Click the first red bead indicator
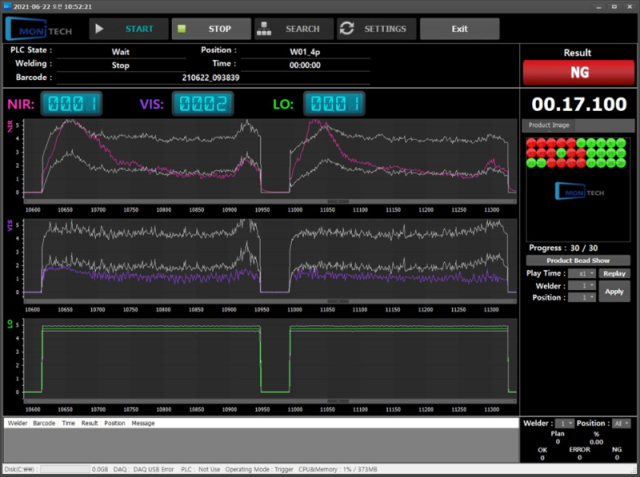640x477 pixels. pos(532,143)
